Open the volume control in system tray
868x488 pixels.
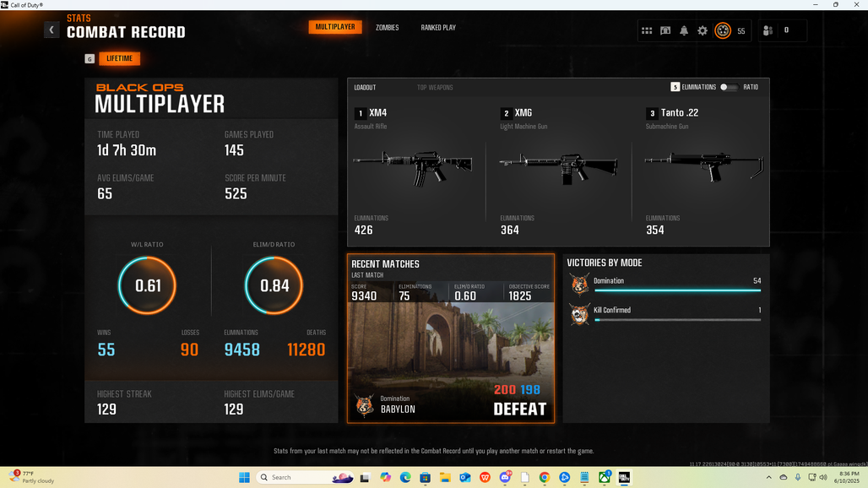point(823,478)
